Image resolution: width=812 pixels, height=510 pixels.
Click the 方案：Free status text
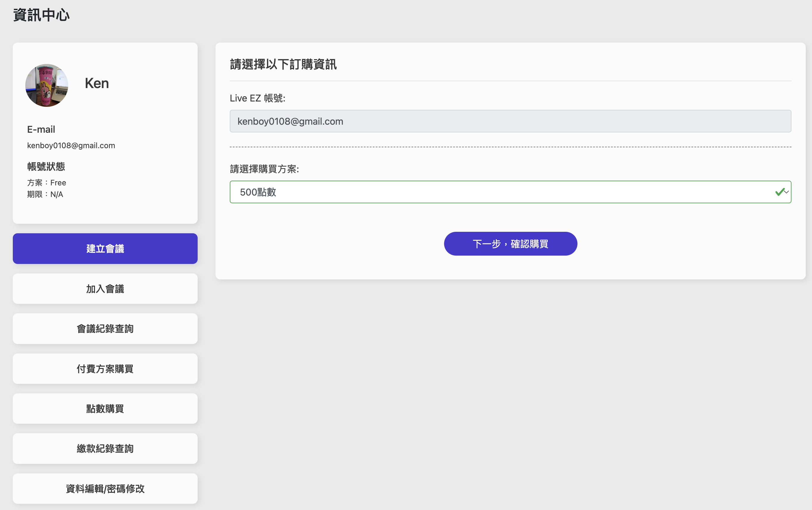click(46, 183)
